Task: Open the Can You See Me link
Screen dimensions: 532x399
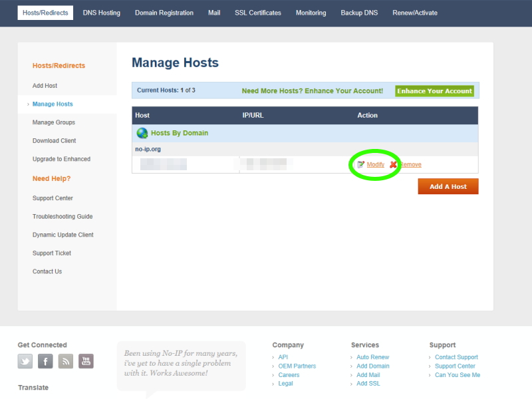Action: [458, 375]
